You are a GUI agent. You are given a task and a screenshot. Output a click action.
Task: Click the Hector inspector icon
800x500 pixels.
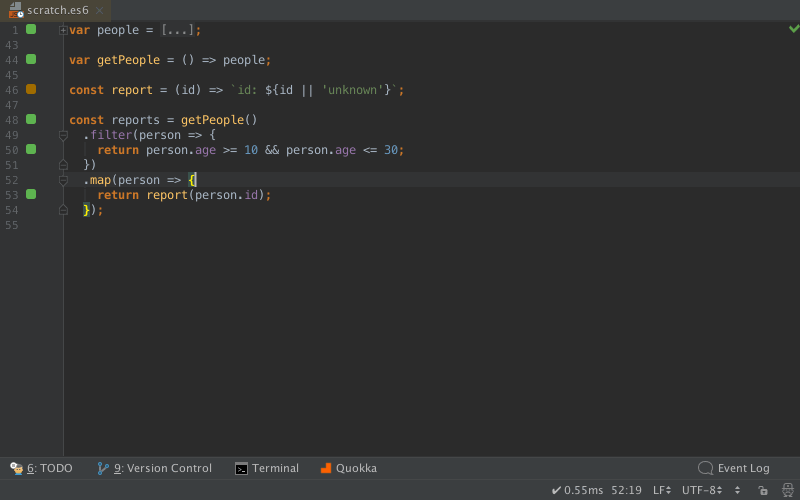[x=788, y=490]
